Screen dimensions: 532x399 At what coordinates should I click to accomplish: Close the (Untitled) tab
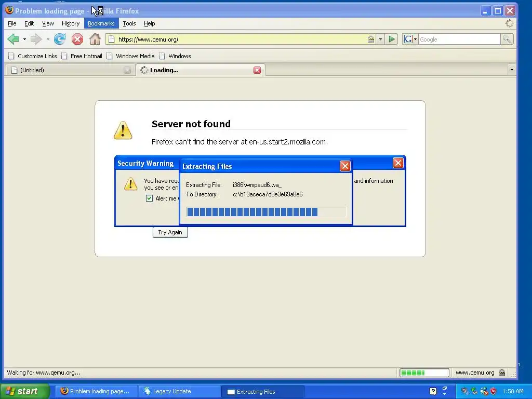click(x=127, y=70)
